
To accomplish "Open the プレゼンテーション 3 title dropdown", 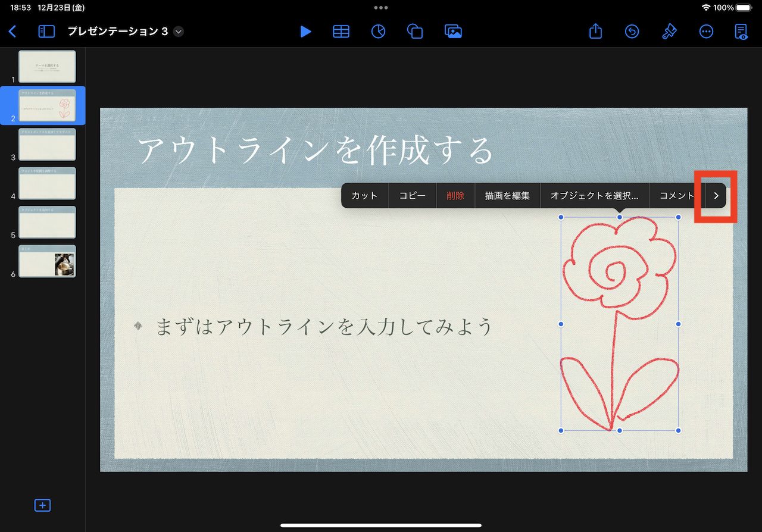I will 179,32.
